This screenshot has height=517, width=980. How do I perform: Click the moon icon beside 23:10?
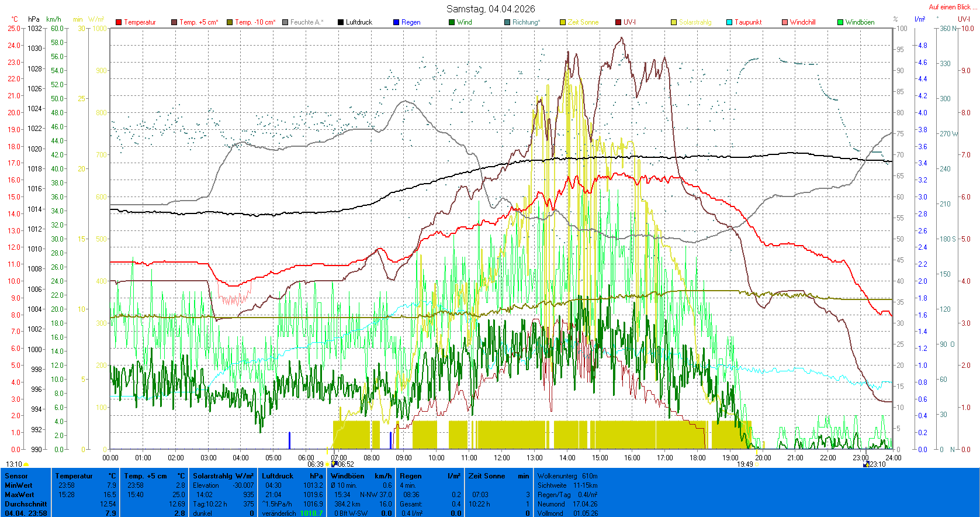point(866,464)
